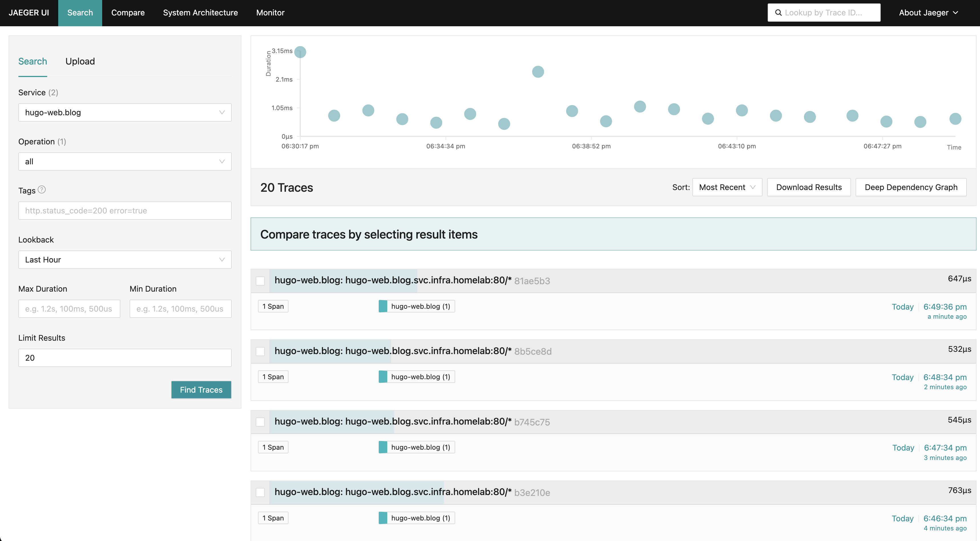Click the magnifier icon in trace lookup

pyautogui.click(x=778, y=13)
